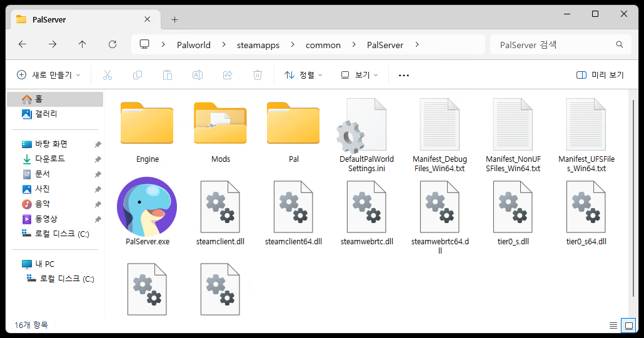Go up one folder level
The height and width of the screenshot is (338, 644).
pos(82,44)
